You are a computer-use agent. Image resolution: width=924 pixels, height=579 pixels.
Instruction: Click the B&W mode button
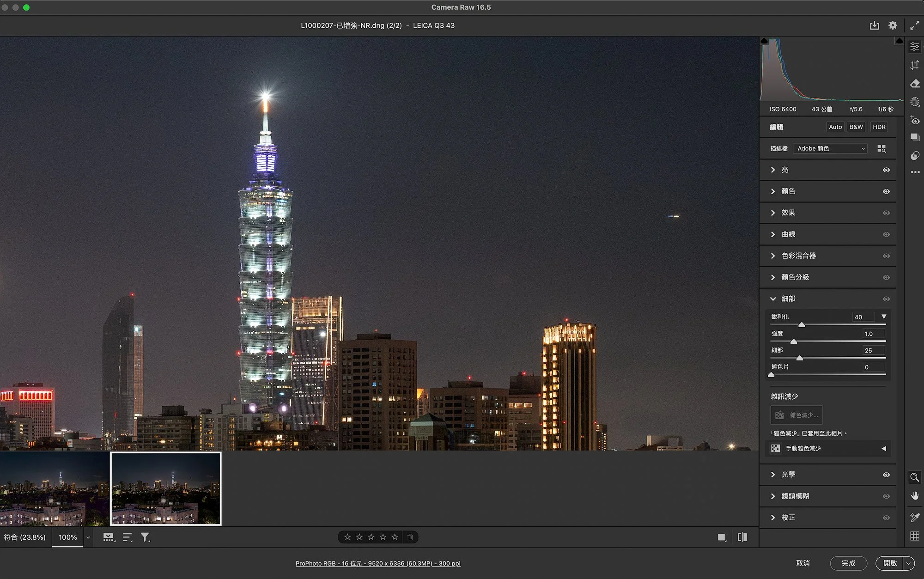click(x=856, y=127)
